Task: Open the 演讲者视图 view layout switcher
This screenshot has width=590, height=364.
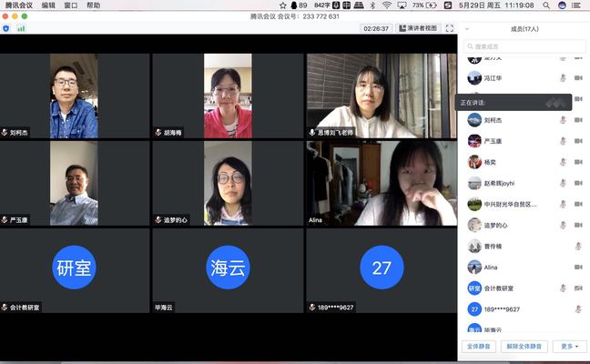Action: tap(418, 28)
